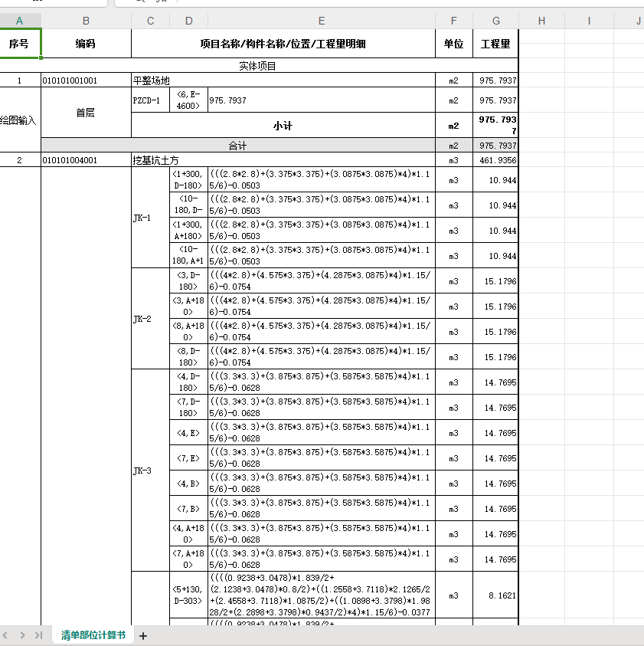
Task: Select the JK-2 component cell
Action: pyautogui.click(x=150, y=319)
